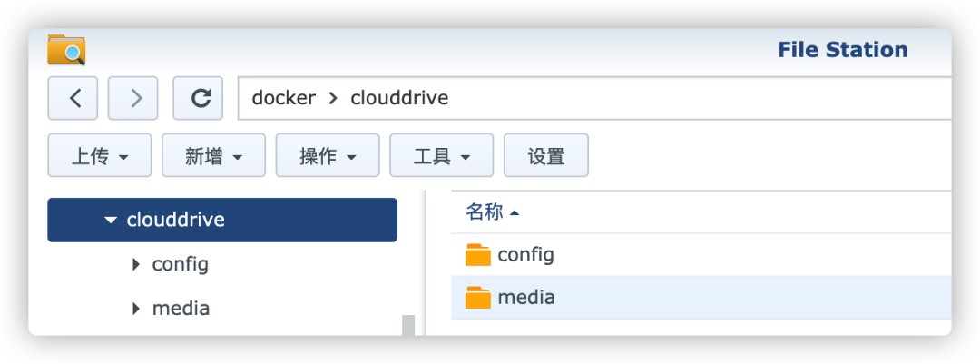Click docker in the path breadcrumb
This screenshot has height=364, width=980.
284,98
